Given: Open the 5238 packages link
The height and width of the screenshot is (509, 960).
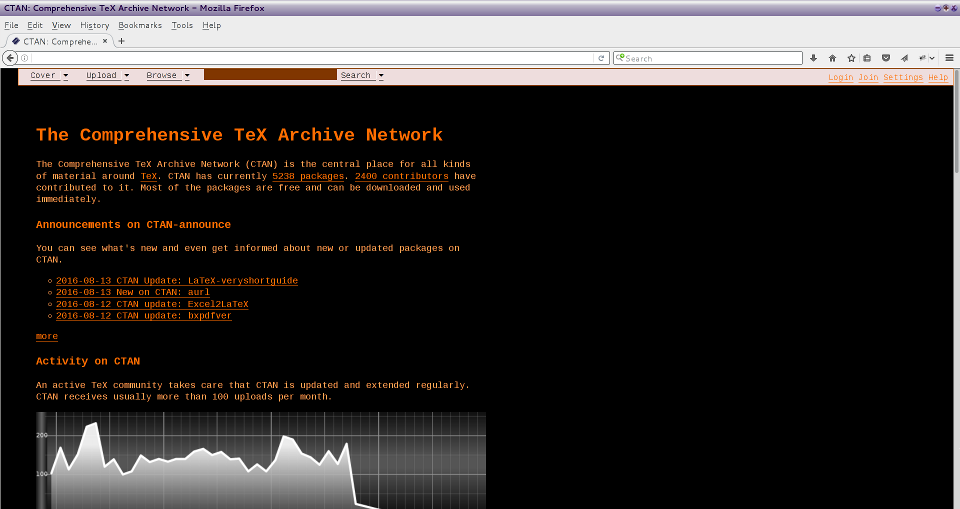Looking at the screenshot, I should click(x=308, y=176).
